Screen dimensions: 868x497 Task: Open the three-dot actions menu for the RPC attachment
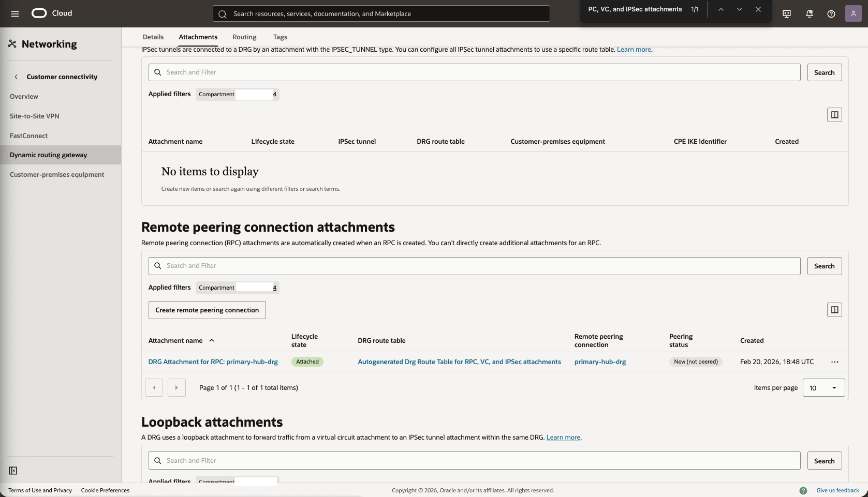tap(834, 362)
